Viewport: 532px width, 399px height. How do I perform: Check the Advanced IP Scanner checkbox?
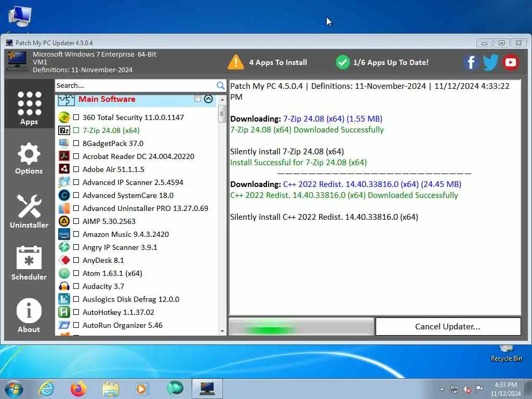tap(76, 182)
